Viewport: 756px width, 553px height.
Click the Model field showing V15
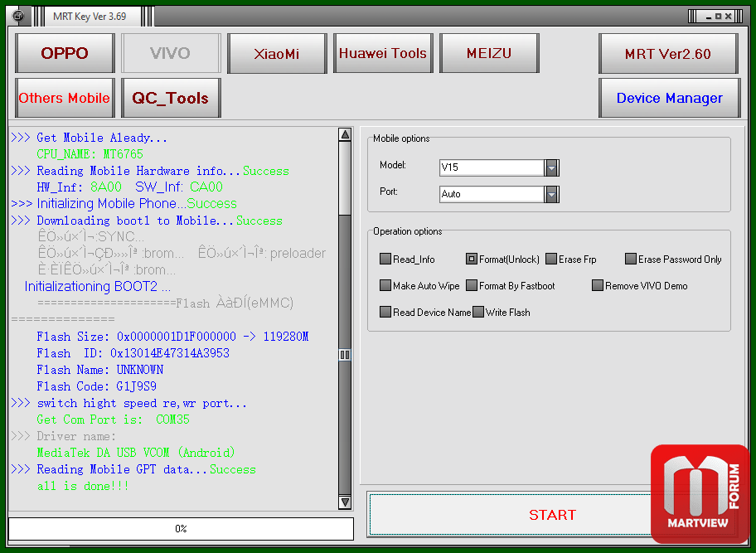[x=492, y=167]
